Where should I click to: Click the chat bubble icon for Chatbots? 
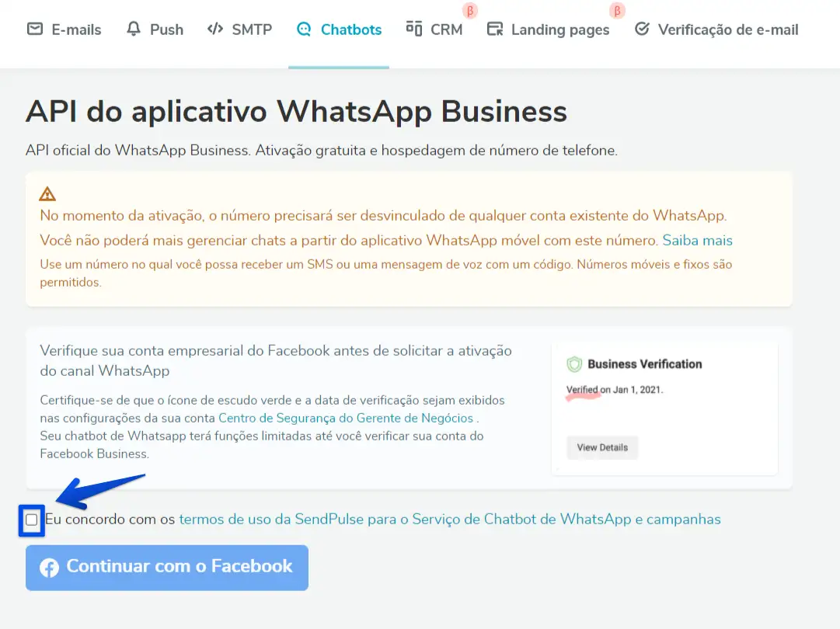point(304,29)
